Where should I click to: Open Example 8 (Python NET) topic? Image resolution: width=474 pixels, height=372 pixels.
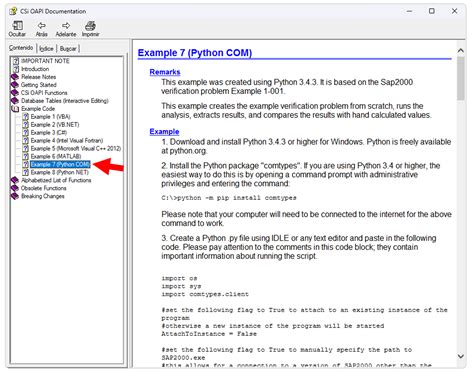click(x=60, y=173)
